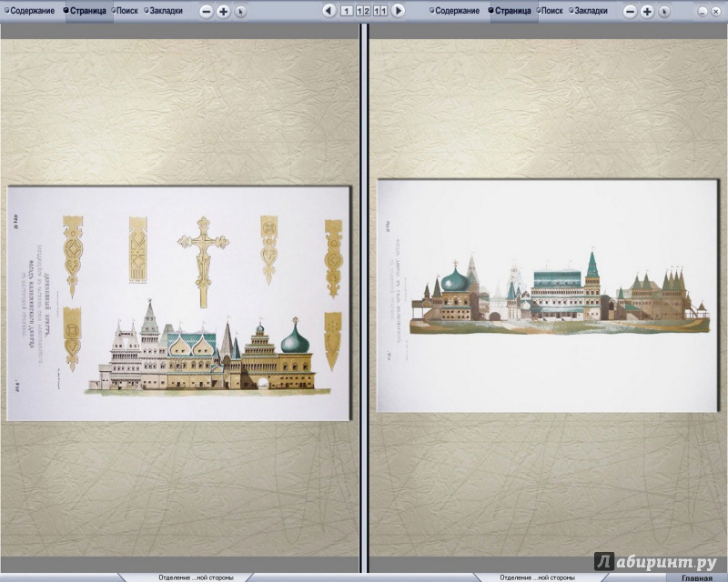Click left bottom 'Отделение ...ной стороны' label

(x=196, y=577)
